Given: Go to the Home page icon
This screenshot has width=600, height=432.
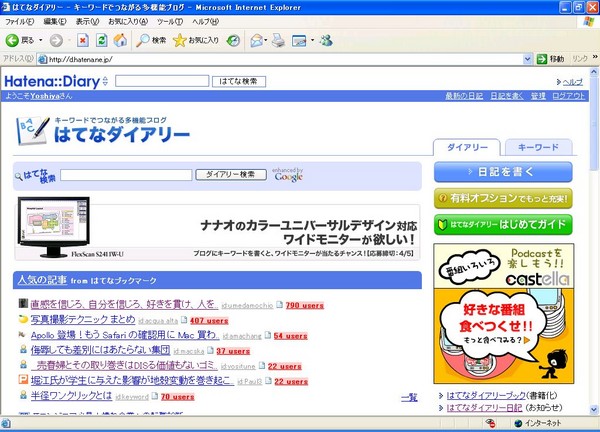Looking at the screenshot, I should [x=120, y=40].
